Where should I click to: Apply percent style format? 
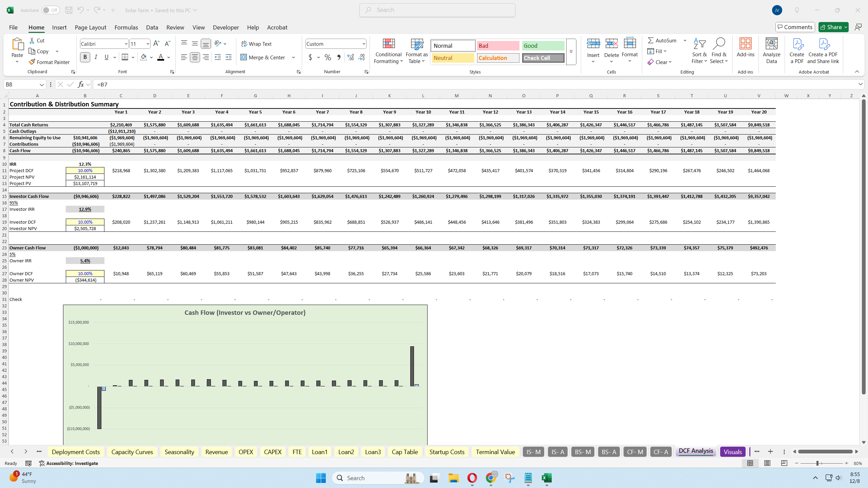click(328, 57)
